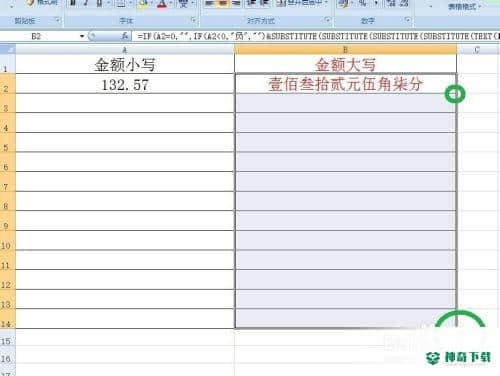Select row 4 header
Viewport: 500px width, 376px height.
pos(7,123)
